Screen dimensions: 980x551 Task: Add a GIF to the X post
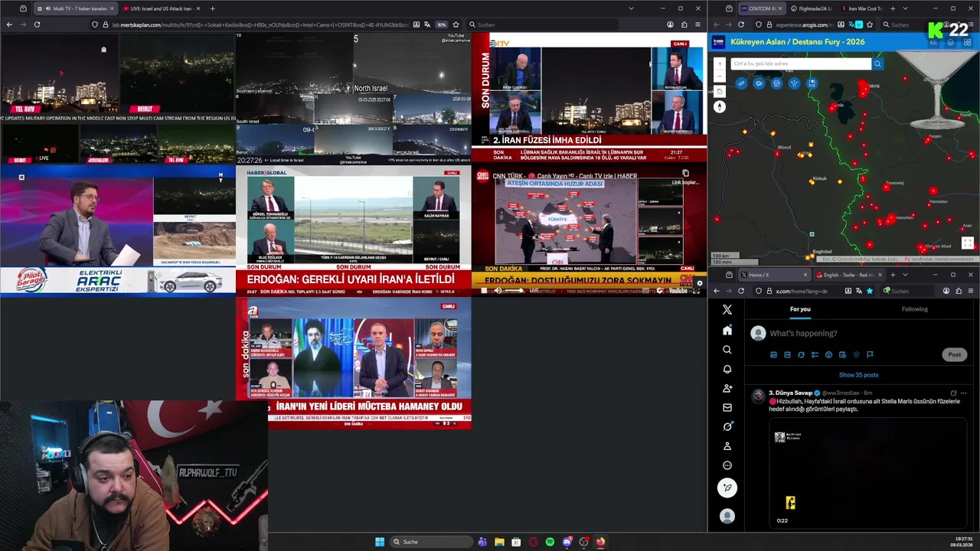[x=787, y=355]
